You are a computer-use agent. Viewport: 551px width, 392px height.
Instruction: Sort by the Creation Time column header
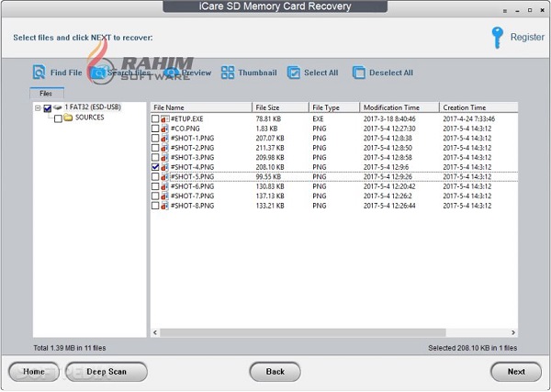(478, 107)
